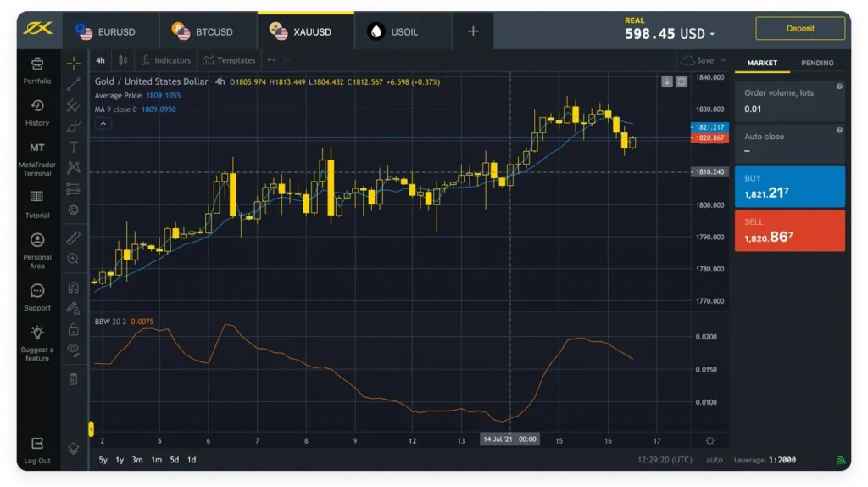Click the yellow panel handle at chart's left edge

pos(92,428)
